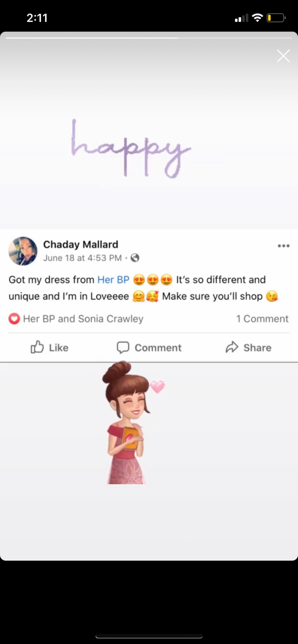Tap the home indicator bar
Image resolution: width=298 pixels, height=644 pixels.
tap(149, 637)
